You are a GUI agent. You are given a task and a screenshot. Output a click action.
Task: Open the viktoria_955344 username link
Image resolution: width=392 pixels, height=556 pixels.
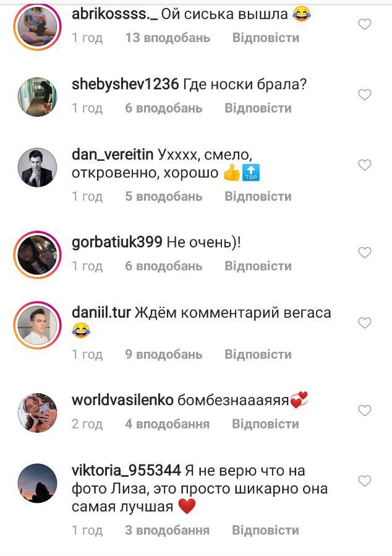[x=126, y=471]
